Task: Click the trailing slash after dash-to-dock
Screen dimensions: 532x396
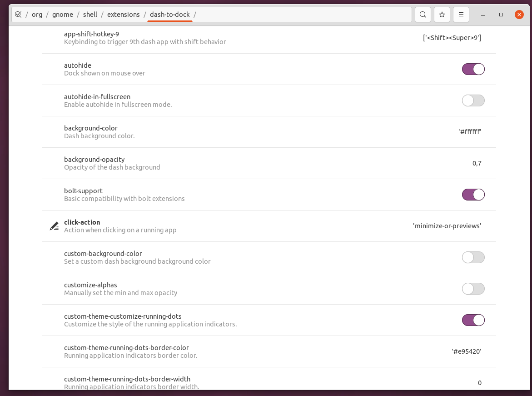Action: pos(195,15)
